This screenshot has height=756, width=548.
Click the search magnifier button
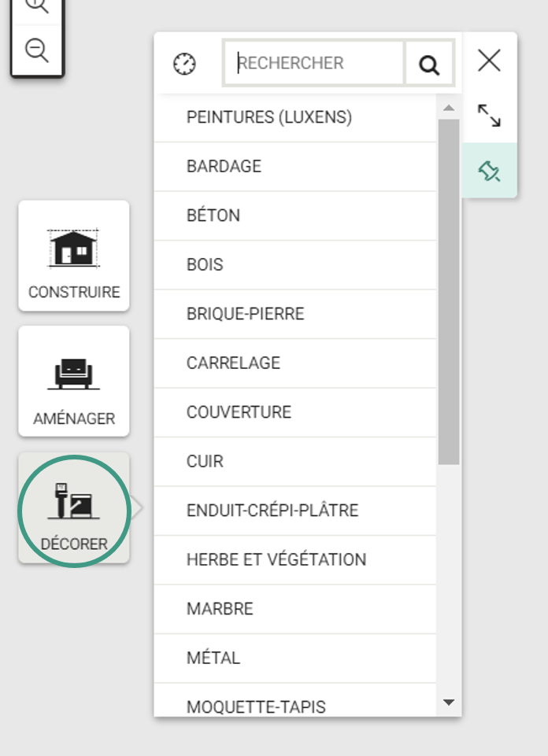[429, 63]
